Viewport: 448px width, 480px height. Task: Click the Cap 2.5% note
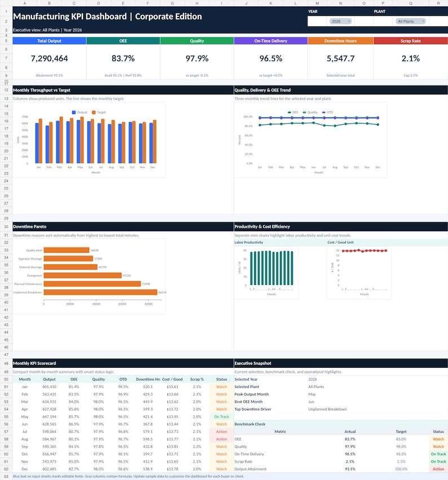click(411, 76)
